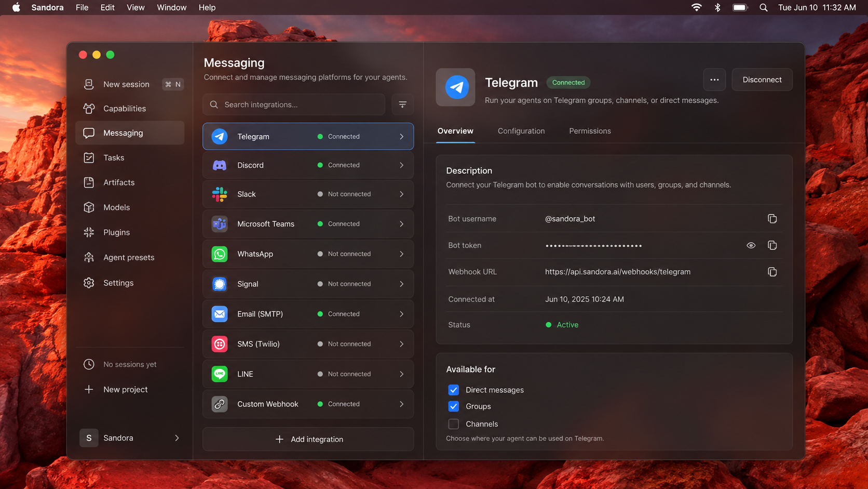Click the Telegram logo thumbnail in header
The image size is (868, 489).
(x=455, y=87)
